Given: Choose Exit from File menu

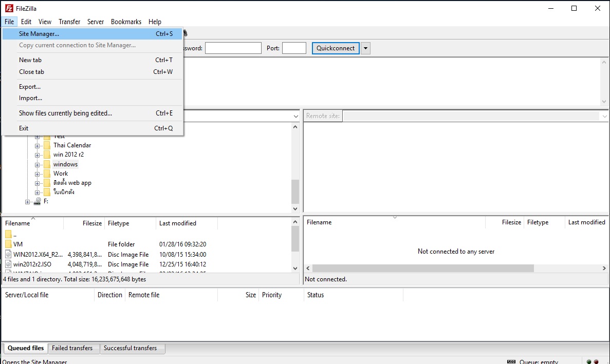Looking at the screenshot, I should pyautogui.click(x=92, y=128).
